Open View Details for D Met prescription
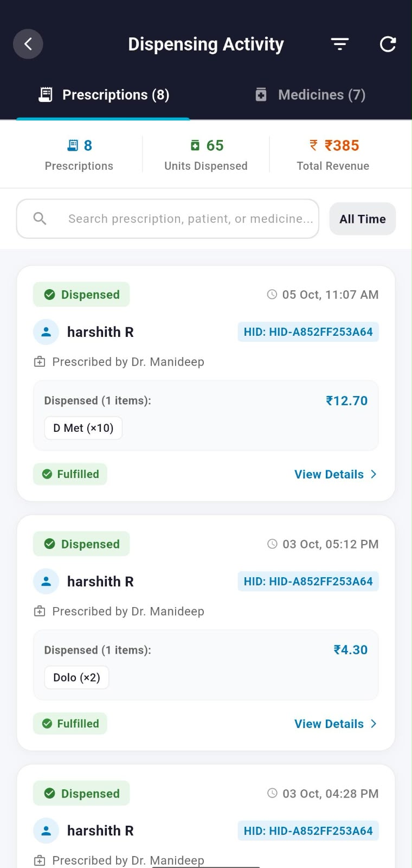This screenshot has height=868, width=412. coord(336,474)
